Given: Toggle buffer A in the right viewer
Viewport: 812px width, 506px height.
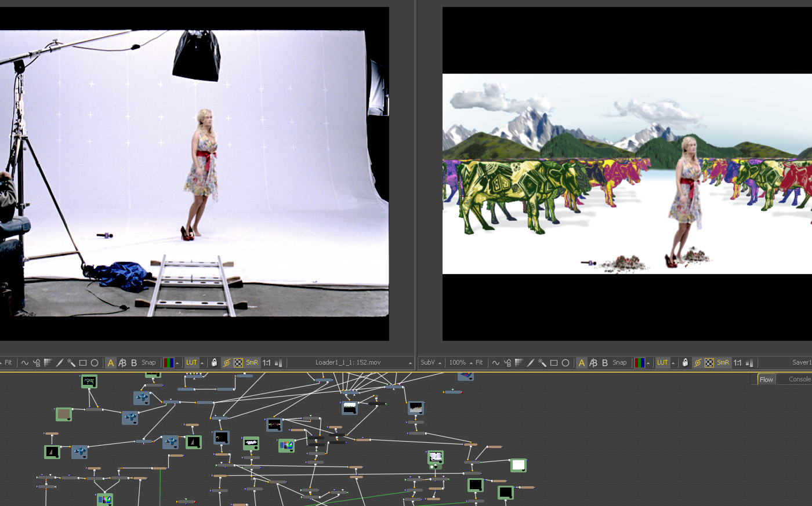Looking at the screenshot, I should coord(582,363).
